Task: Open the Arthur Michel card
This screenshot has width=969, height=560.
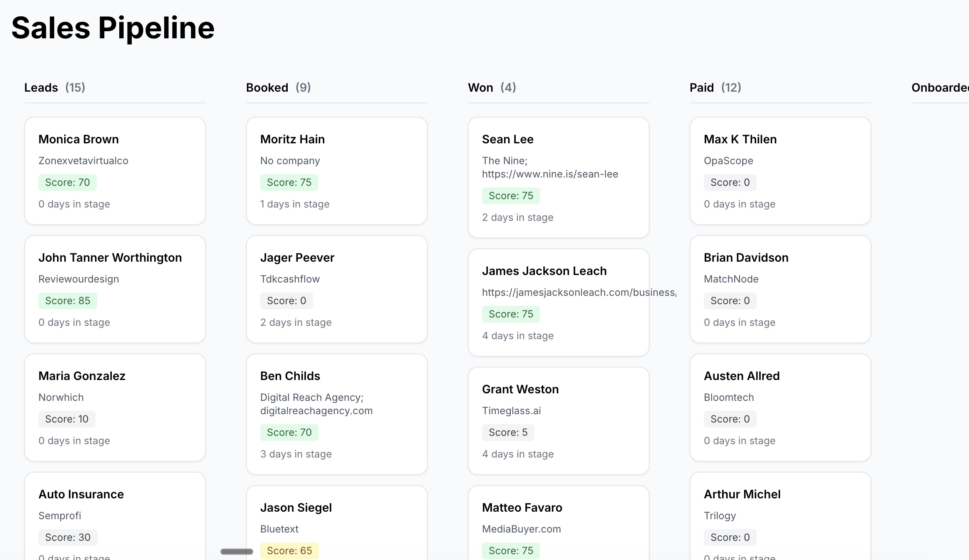Action: pyautogui.click(x=780, y=517)
